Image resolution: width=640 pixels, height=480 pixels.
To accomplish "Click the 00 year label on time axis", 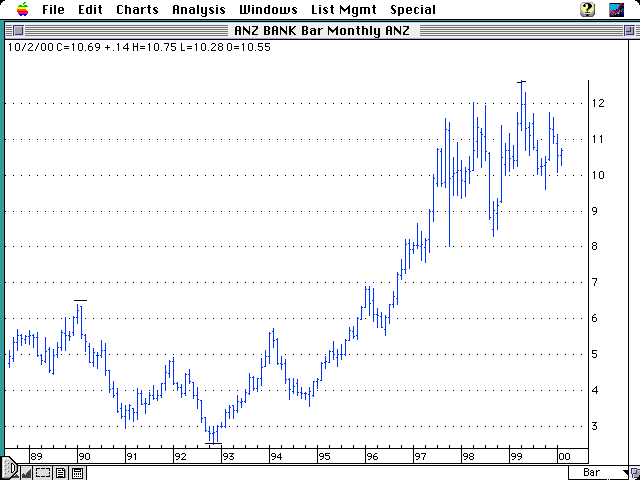I will click(564, 456).
